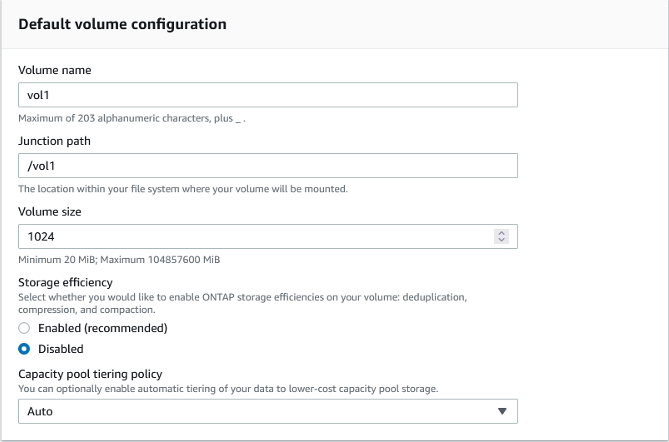Screen dimensions: 669x442
Task: Click the Volume size stepper down arrow
Action: (x=502, y=241)
